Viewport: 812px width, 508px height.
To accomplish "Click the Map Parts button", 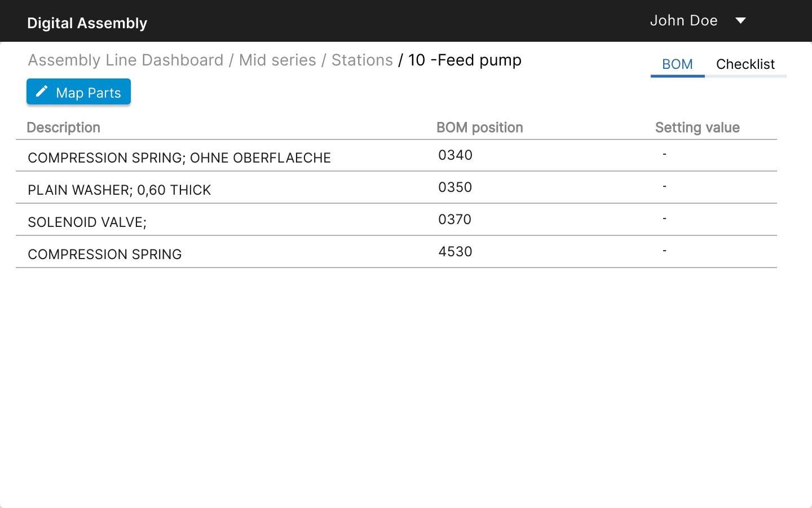I will 78,91.
